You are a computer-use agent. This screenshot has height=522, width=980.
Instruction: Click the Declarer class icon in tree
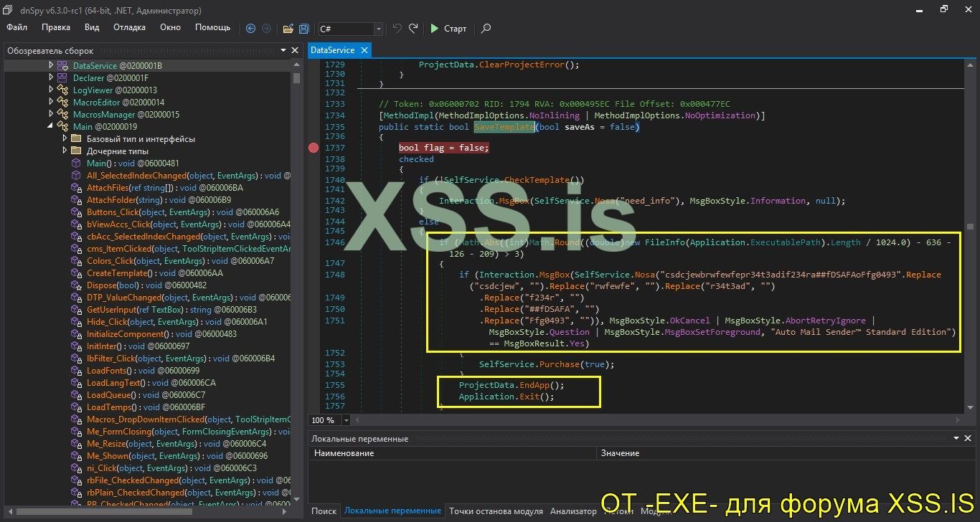point(62,77)
